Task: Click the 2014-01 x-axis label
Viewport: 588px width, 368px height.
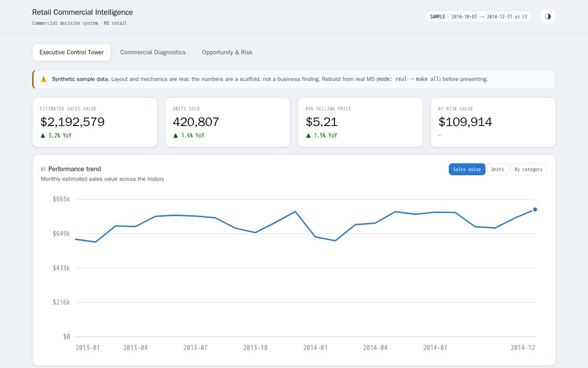Action: [x=315, y=348]
